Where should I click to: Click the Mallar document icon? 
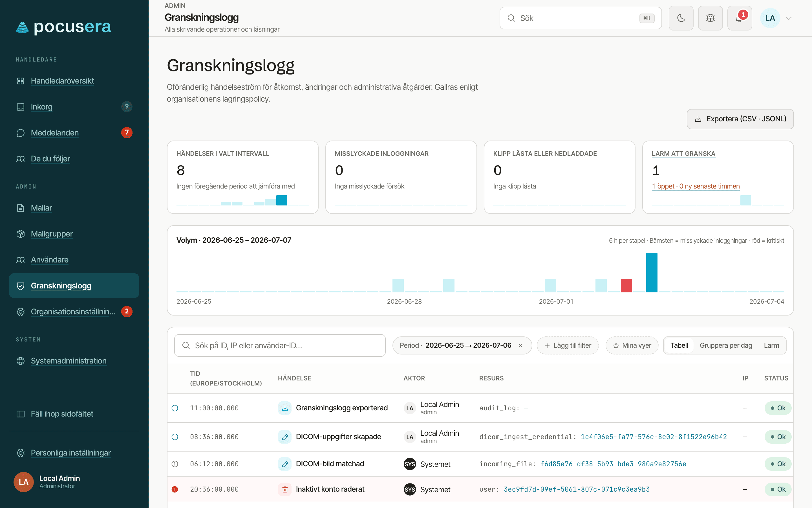[21, 208]
